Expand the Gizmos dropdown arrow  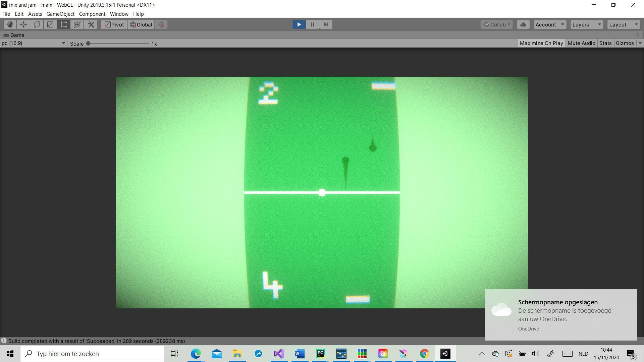coord(640,43)
